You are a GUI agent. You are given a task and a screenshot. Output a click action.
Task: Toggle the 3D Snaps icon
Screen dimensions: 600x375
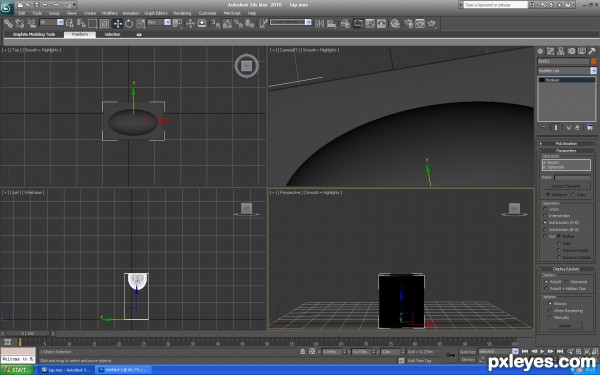pos(215,24)
